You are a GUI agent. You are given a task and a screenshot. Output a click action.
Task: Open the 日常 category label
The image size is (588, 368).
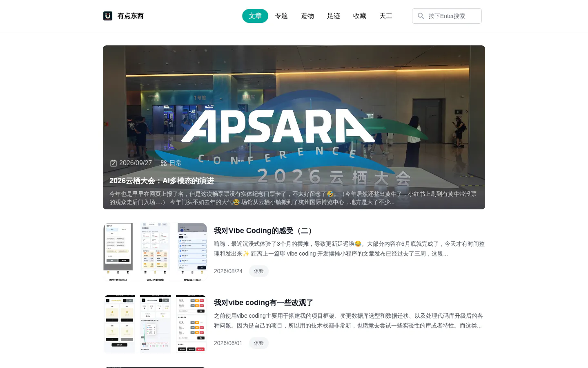[x=176, y=163]
